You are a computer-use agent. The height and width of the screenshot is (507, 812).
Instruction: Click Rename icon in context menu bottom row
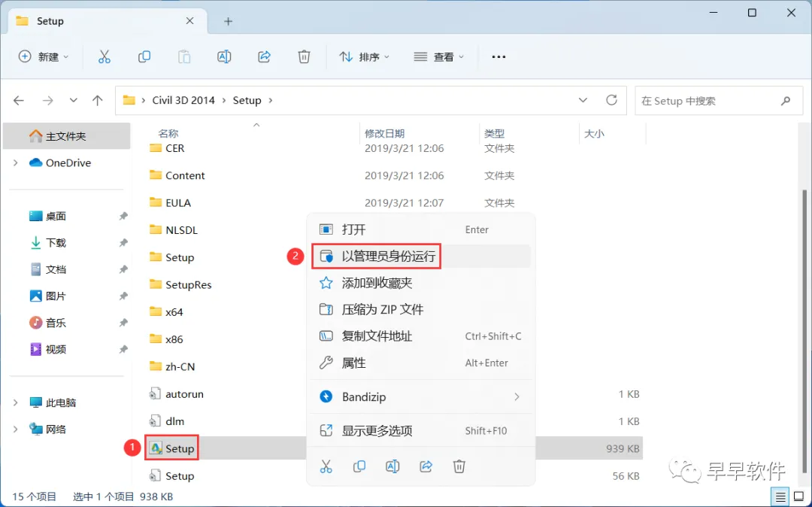tap(392, 466)
